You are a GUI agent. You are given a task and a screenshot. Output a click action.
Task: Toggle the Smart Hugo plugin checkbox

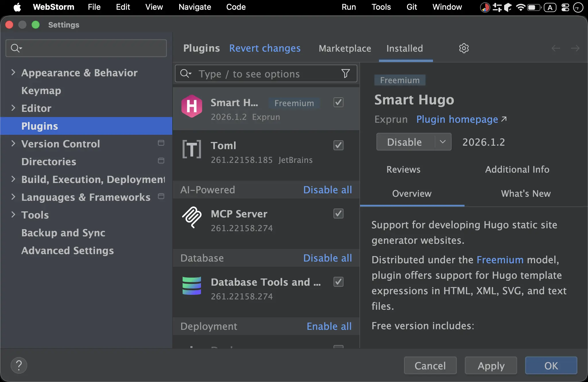[x=339, y=102]
